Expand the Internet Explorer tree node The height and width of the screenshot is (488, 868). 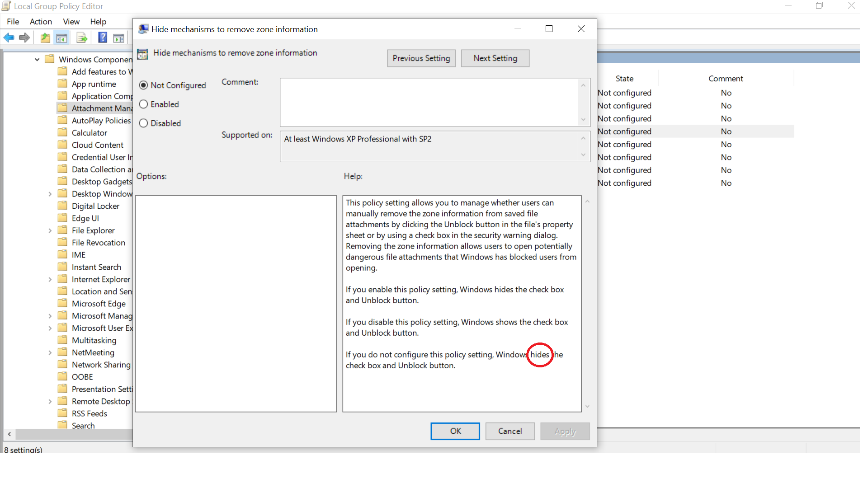(x=50, y=279)
